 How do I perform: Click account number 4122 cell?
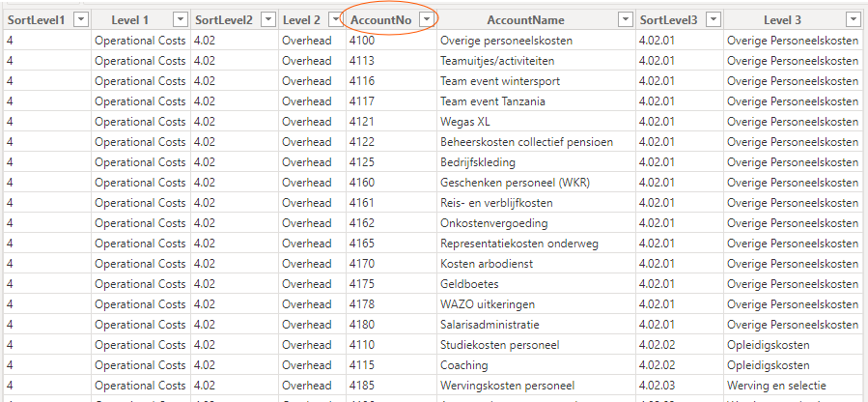391,142
